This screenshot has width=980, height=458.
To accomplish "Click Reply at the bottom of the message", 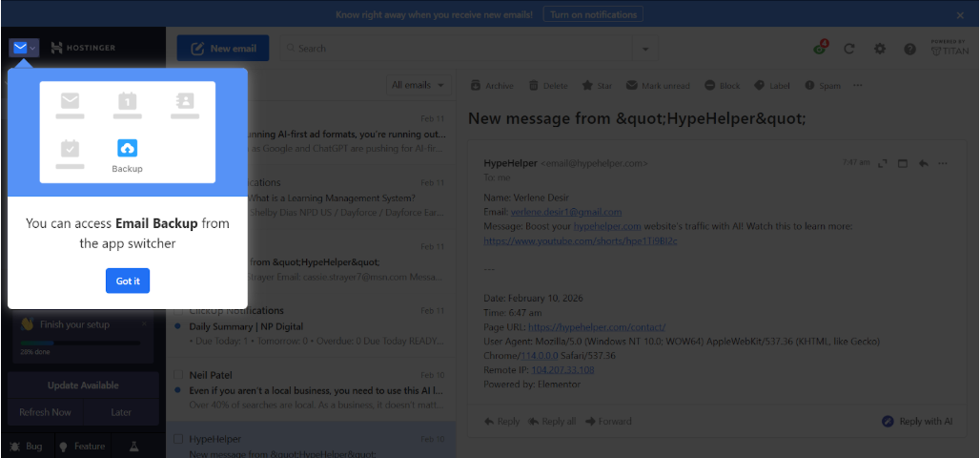I will pos(501,421).
